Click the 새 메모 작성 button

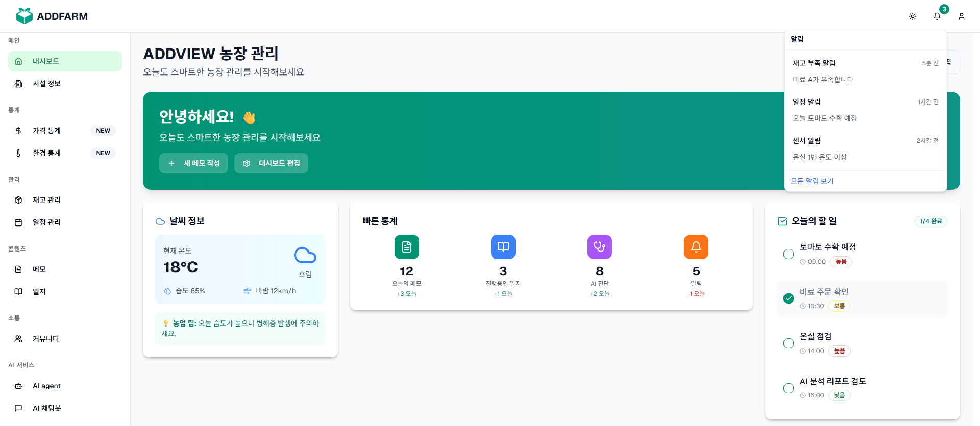tap(193, 163)
